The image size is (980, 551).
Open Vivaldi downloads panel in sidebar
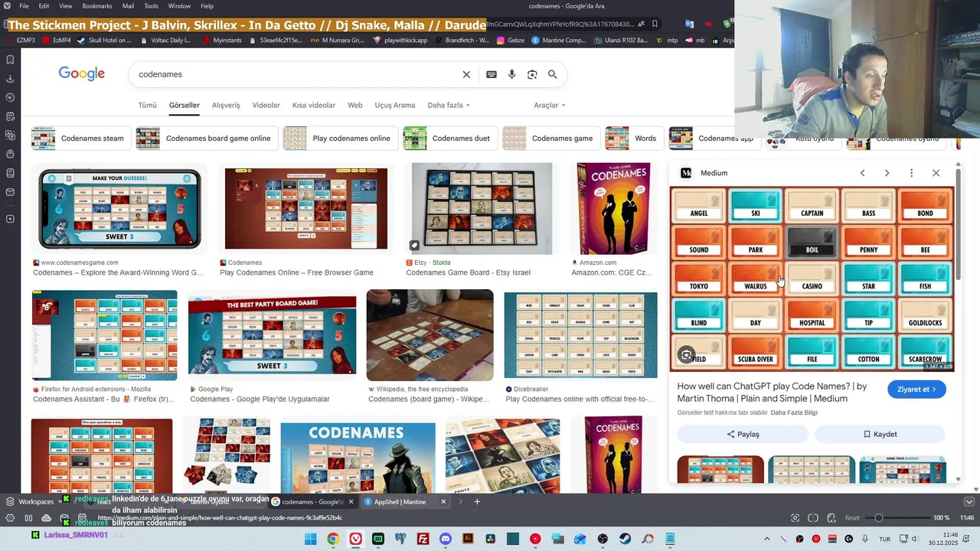[10, 79]
